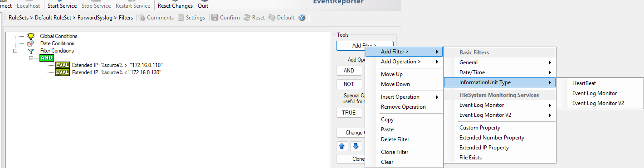Image resolution: width=644 pixels, height=168 pixels.
Task: Click the Quit toolbar button
Action: [203, 6]
